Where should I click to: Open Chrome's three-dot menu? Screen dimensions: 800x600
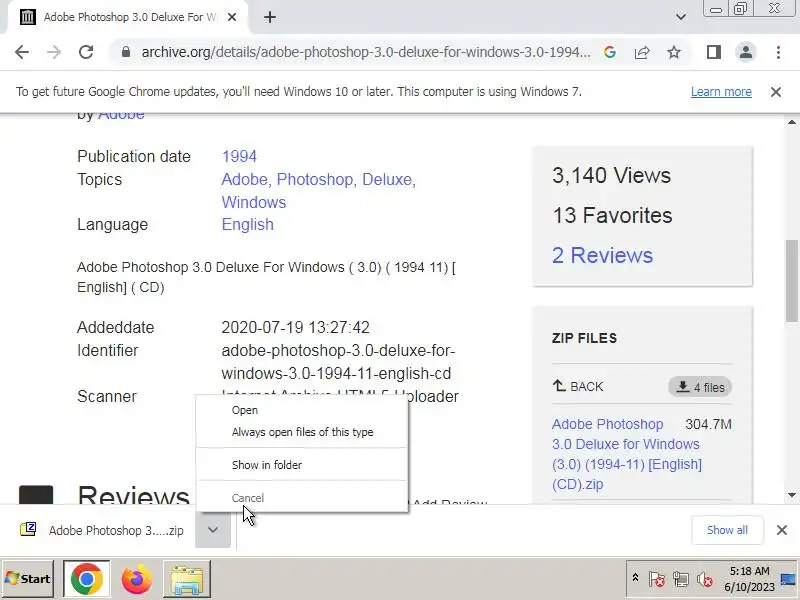[778, 52]
